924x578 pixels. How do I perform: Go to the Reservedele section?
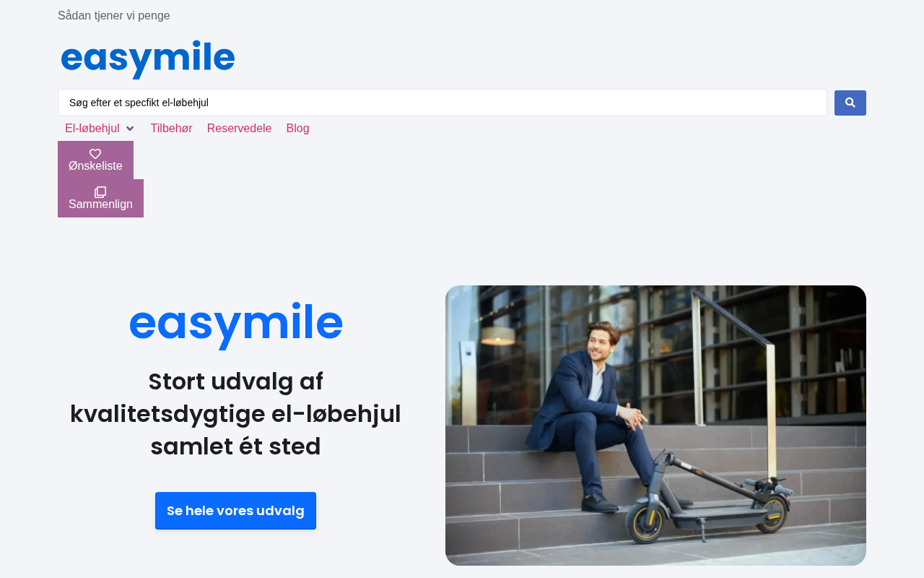[x=239, y=129]
